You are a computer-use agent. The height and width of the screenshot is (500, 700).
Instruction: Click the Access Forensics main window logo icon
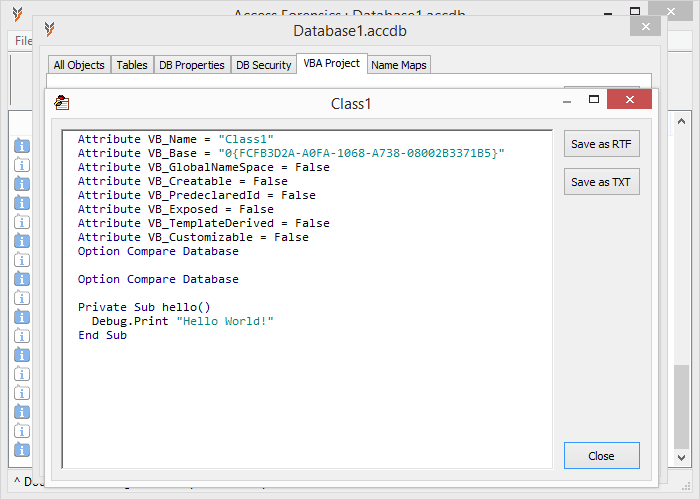click(17, 14)
